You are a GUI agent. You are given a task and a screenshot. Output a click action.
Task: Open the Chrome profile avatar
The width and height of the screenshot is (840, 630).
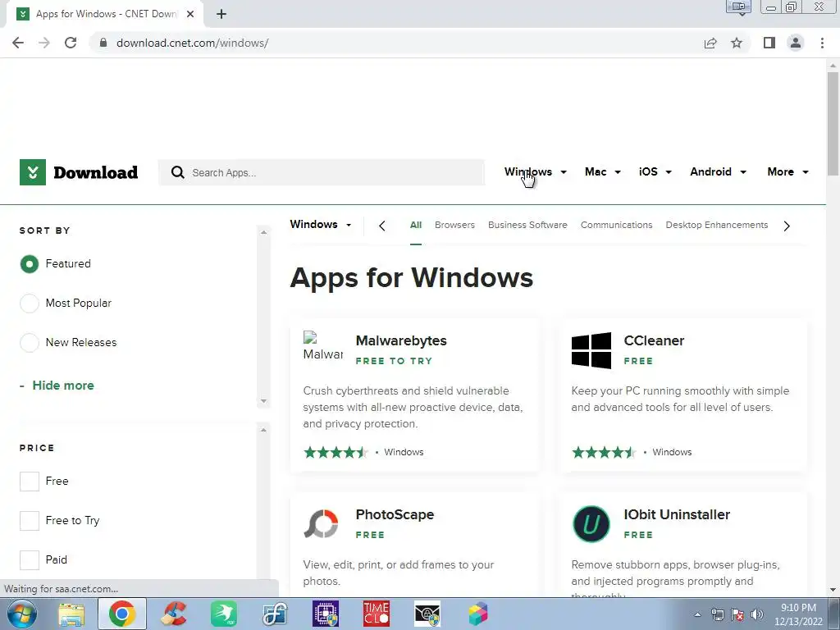coord(796,43)
